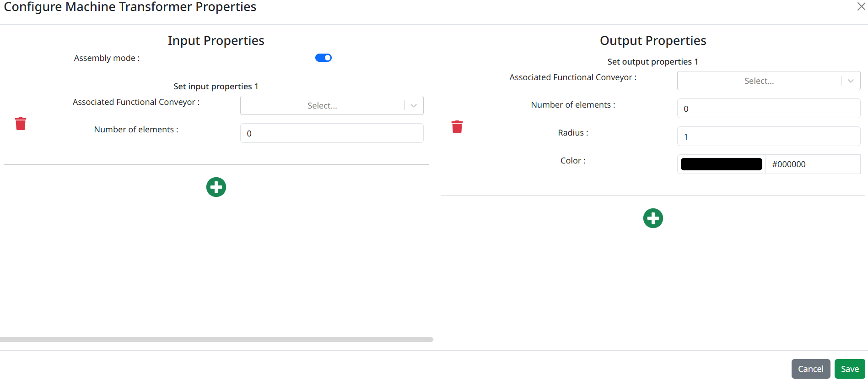Close the Configure Machine Transformer Properties dialog
Viewport: 868px width, 381px height.
[x=861, y=6]
